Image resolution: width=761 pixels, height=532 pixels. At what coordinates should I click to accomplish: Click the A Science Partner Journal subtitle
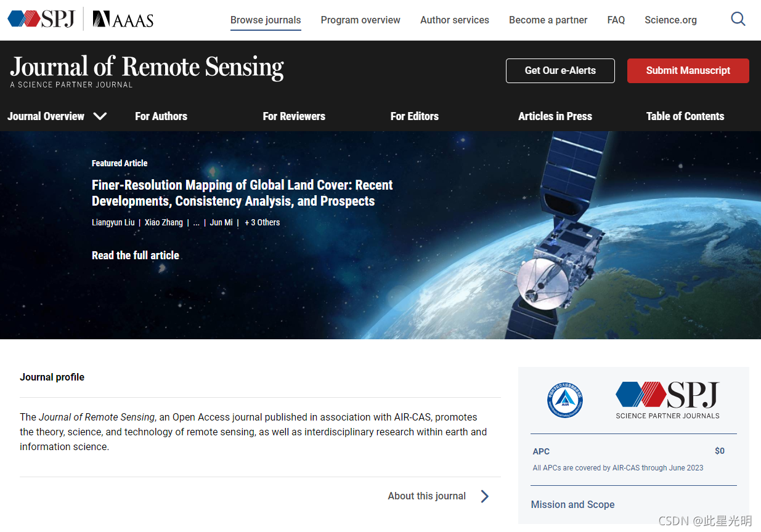71,85
